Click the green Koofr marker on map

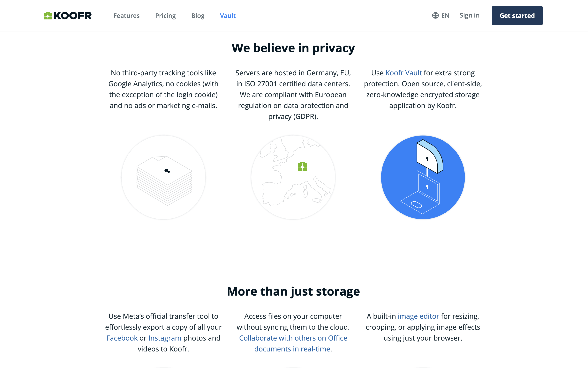click(302, 166)
